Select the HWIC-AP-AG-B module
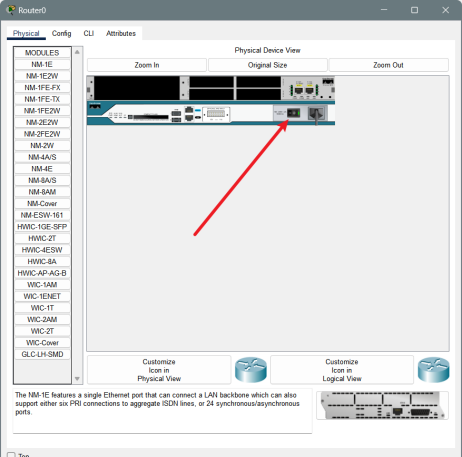The image size is (462, 457). [42, 273]
